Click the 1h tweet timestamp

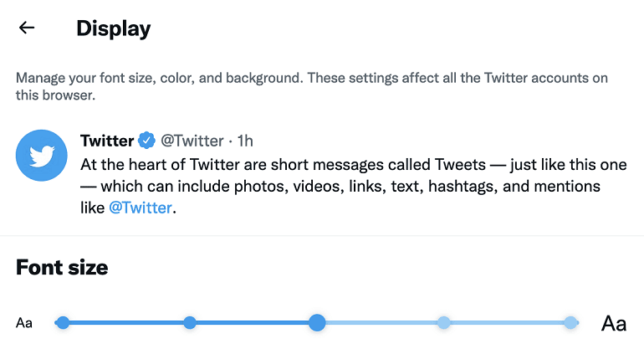pyautogui.click(x=245, y=141)
